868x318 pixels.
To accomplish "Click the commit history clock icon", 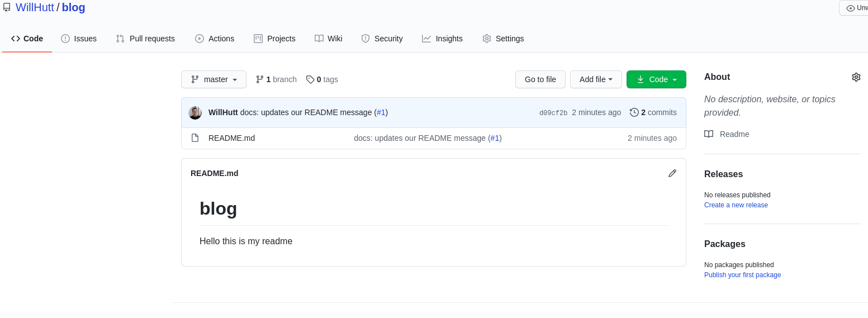I will (x=634, y=112).
